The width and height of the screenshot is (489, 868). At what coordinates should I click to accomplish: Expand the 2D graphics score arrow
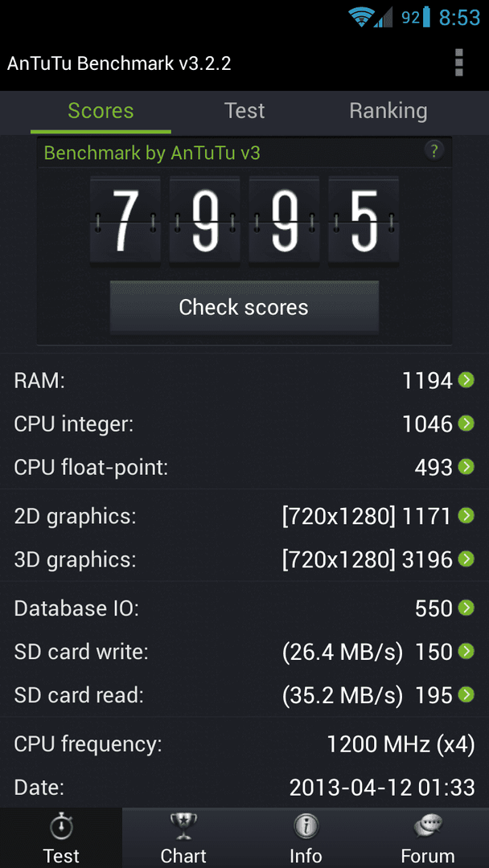click(x=466, y=516)
